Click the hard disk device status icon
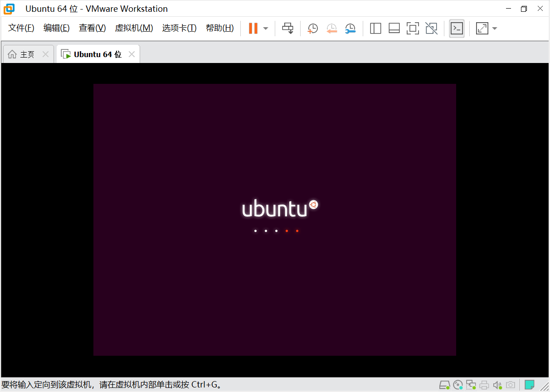The height and width of the screenshot is (392, 550). click(x=444, y=385)
